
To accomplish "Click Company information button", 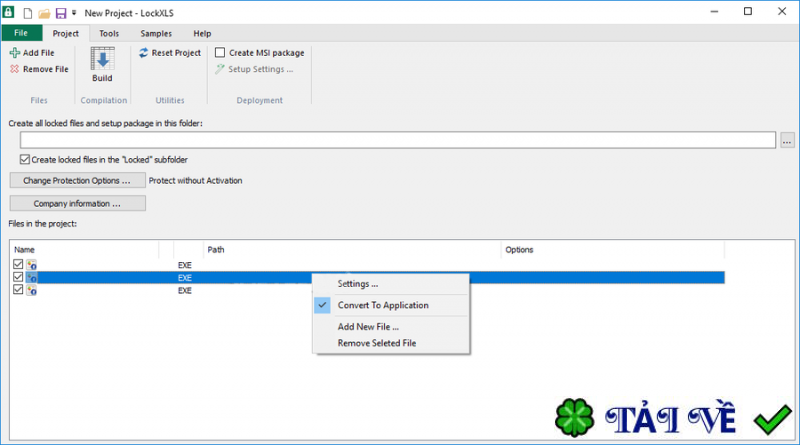I will coord(77,203).
